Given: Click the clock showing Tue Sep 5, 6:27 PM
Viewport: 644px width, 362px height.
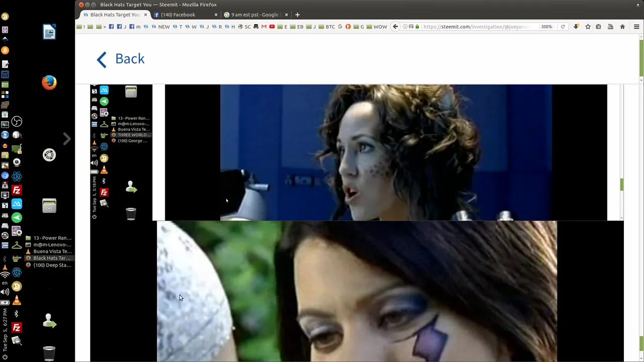Looking at the screenshot, I should (x=5, y=330).
